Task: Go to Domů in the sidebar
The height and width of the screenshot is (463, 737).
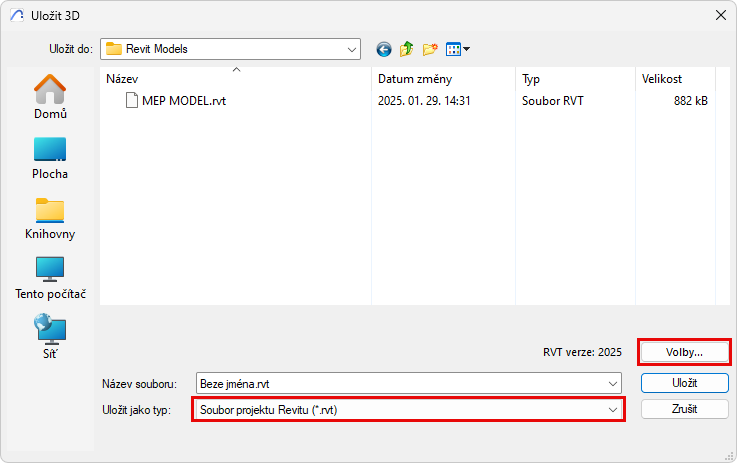Action: click(x=50, y=96)
